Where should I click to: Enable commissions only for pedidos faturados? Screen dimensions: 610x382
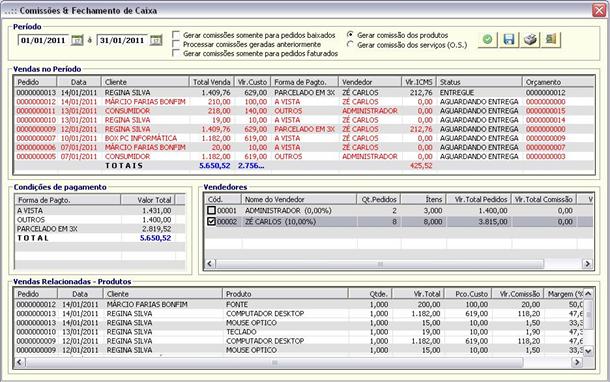(176, 53)
